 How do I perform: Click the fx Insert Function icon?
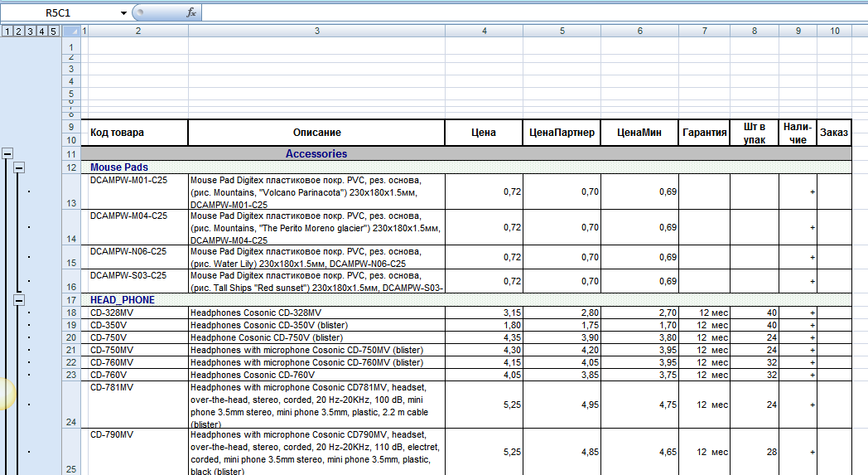click(x=191, y=12)
